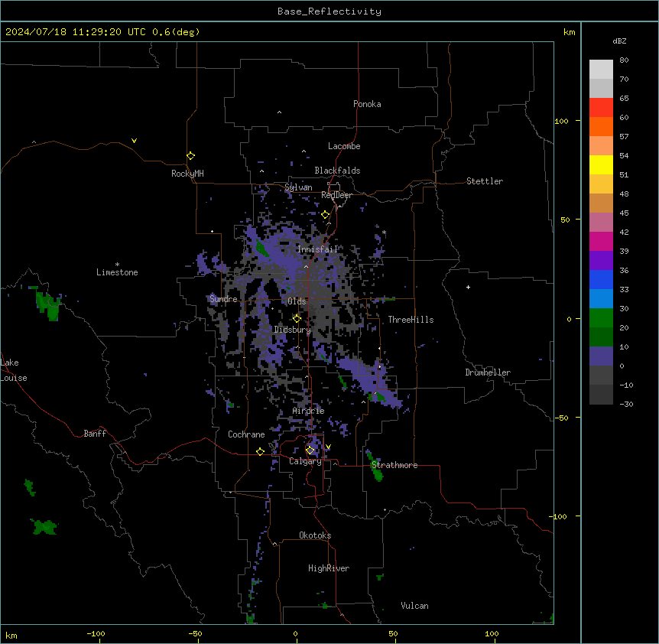Image resolution: width=659 pixels, height=644 pixels.
Task: Click the yellow diamond marker south of Cochrane
Action: pyautogui.click(x=260, y=451)
